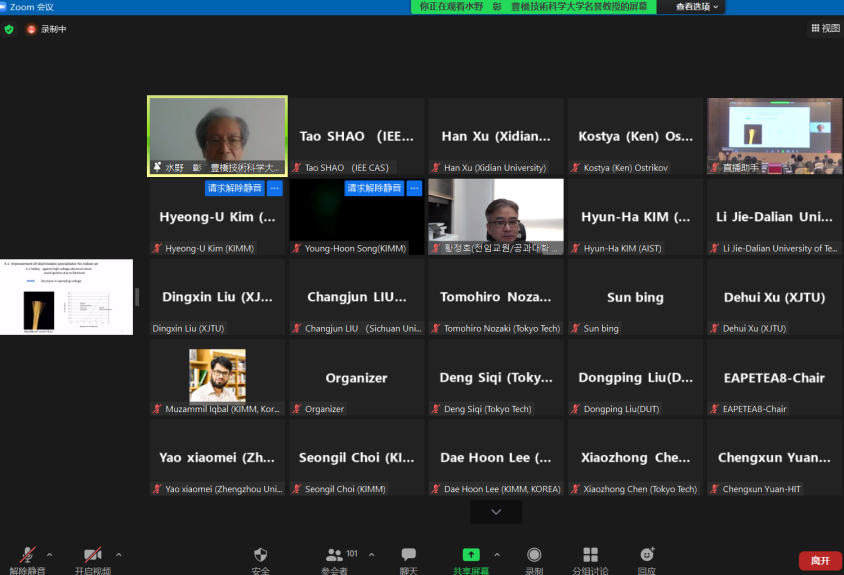Click the Record icon in toolbar
Image resolution: width=844 pixels, height=575 pixels.
click(x=534, y=556)
